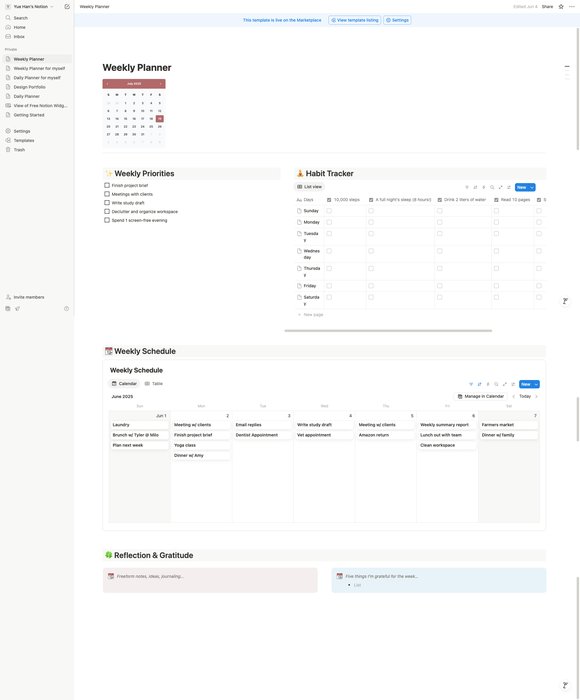580x700 pixels.
Task: Open the calendar icon at sidebar bottom
Action: 8,309
